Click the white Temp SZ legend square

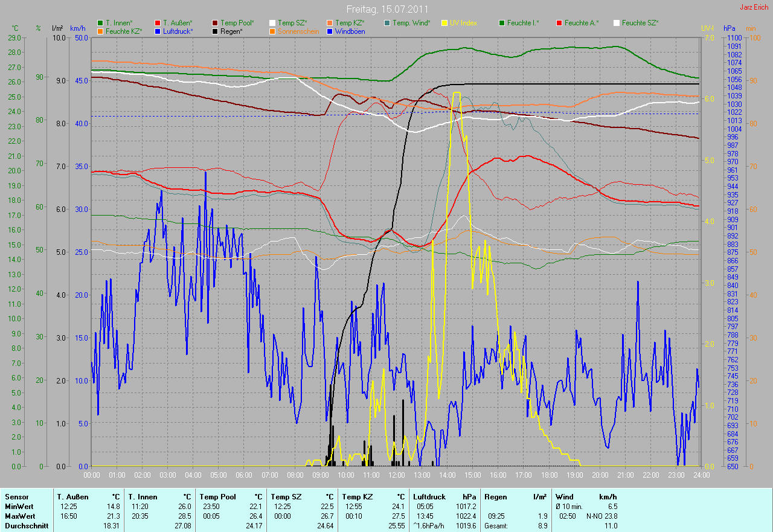(x=272, y=23)
